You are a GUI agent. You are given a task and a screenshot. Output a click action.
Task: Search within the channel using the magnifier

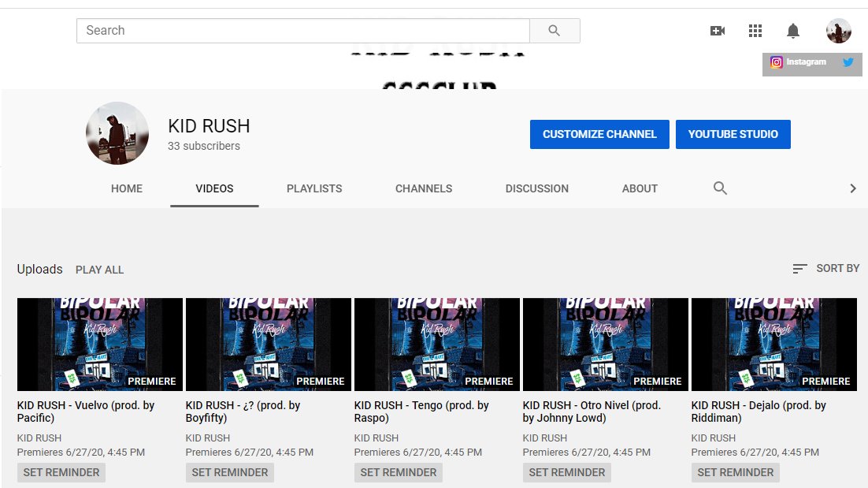720,188
